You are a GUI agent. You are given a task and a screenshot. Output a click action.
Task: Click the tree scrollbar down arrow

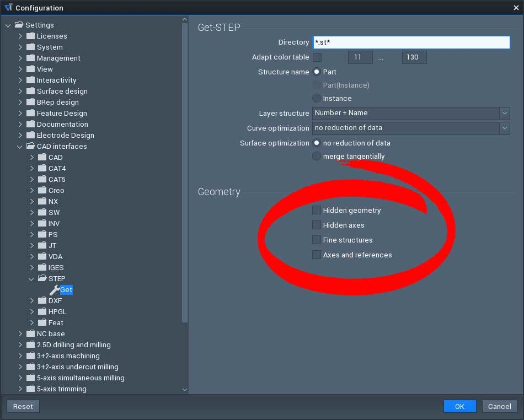[x=185, y=390]
